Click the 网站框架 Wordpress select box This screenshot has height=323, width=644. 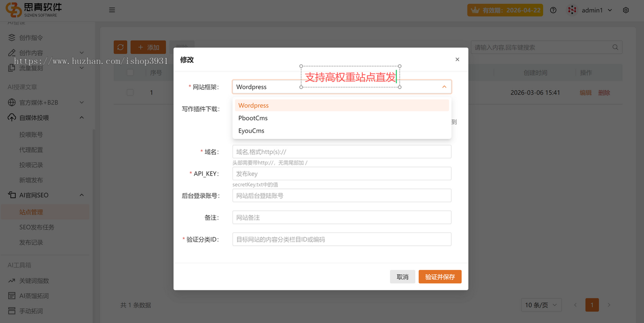pyautogui.click(x=342, y=86)
